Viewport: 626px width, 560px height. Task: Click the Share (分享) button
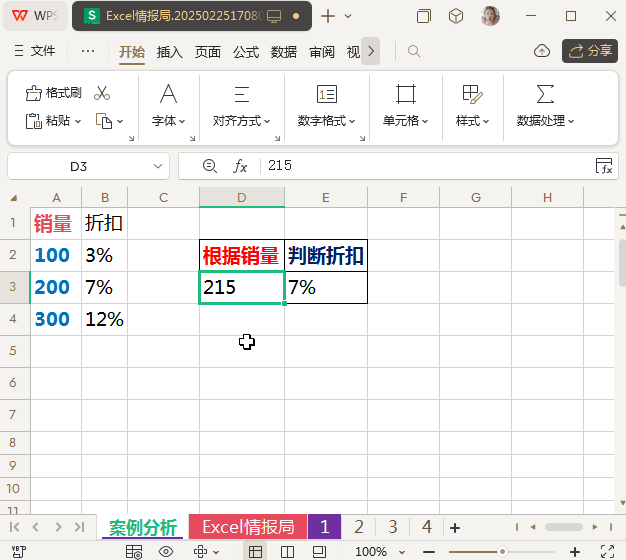[589, 51]
